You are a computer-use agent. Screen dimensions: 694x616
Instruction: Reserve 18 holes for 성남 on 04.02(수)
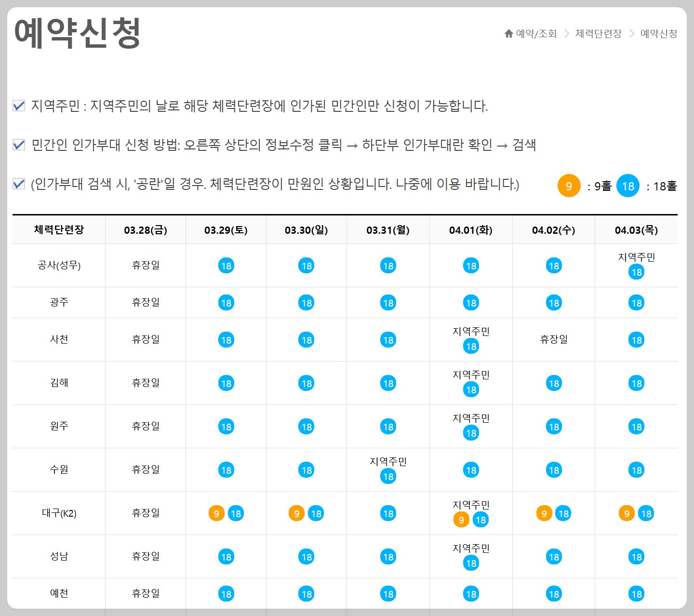pos(554,556)
